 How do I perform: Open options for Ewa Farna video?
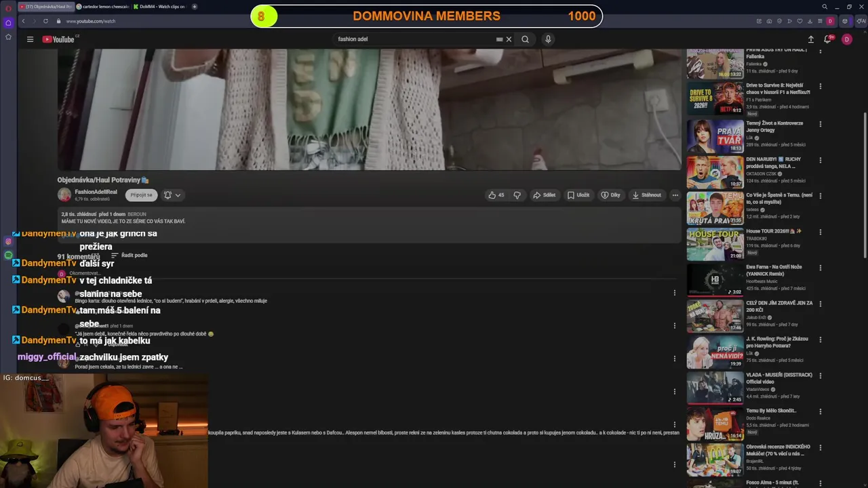[x=820, y=268]
